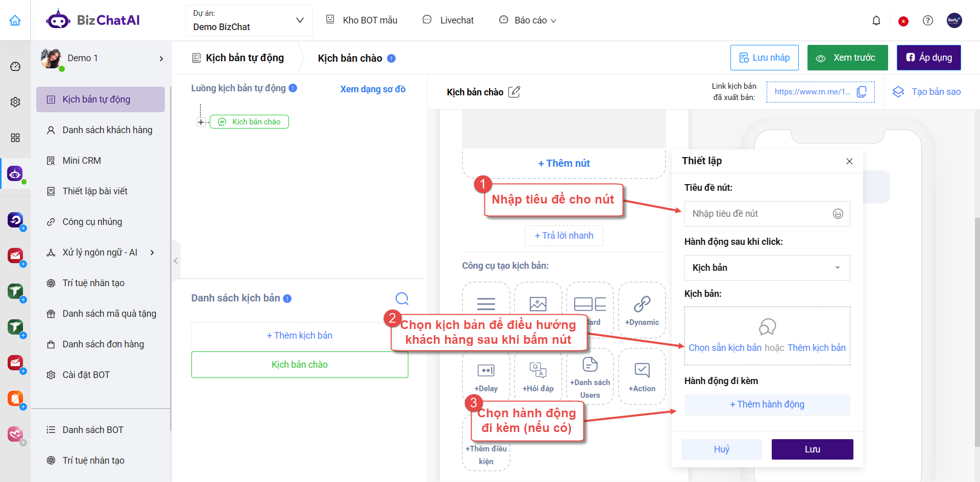
Task: Search the script list with magnifier icon
Action: click(x=402, y=298)
